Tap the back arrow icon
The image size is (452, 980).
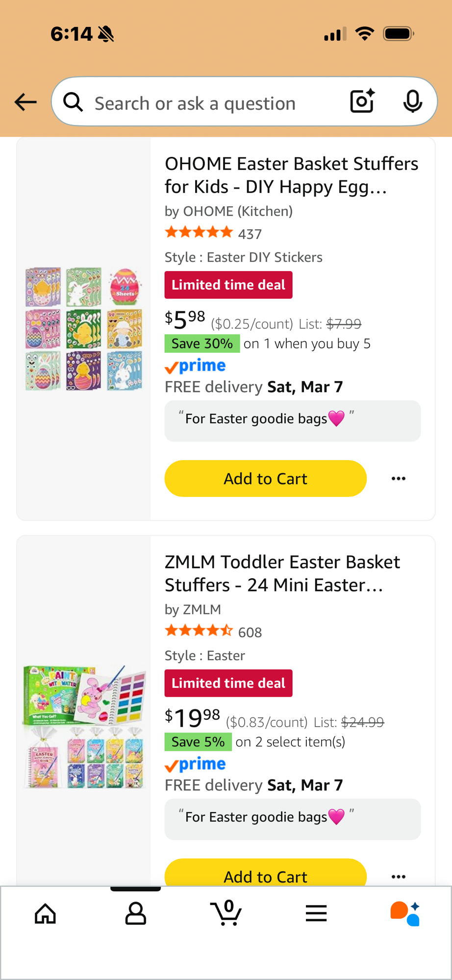click(x=25, y=102)
